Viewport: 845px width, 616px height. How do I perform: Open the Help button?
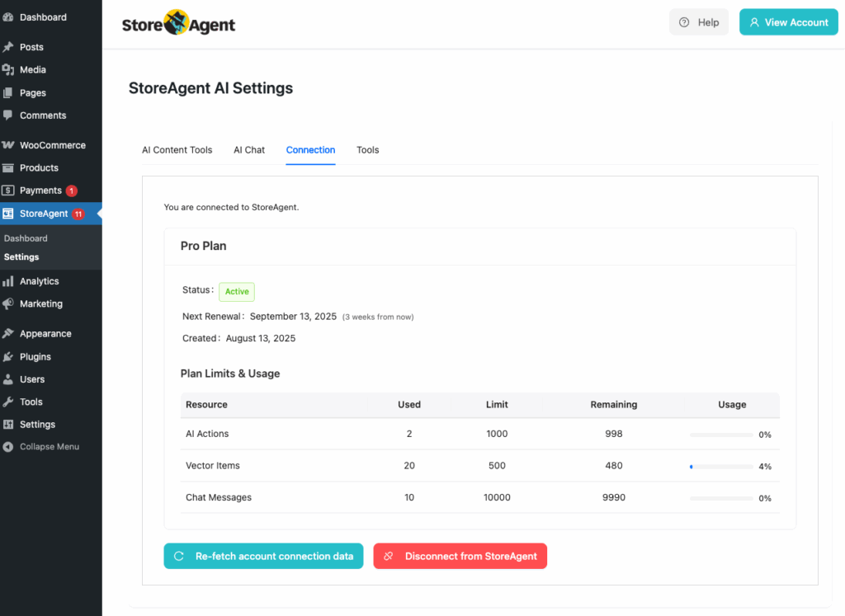point(699,22)
